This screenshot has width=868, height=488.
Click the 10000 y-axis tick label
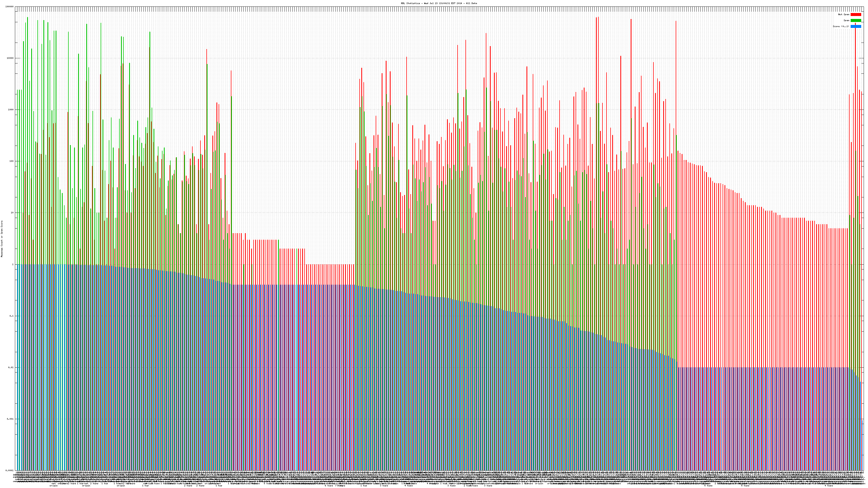[x=10, y=58]
